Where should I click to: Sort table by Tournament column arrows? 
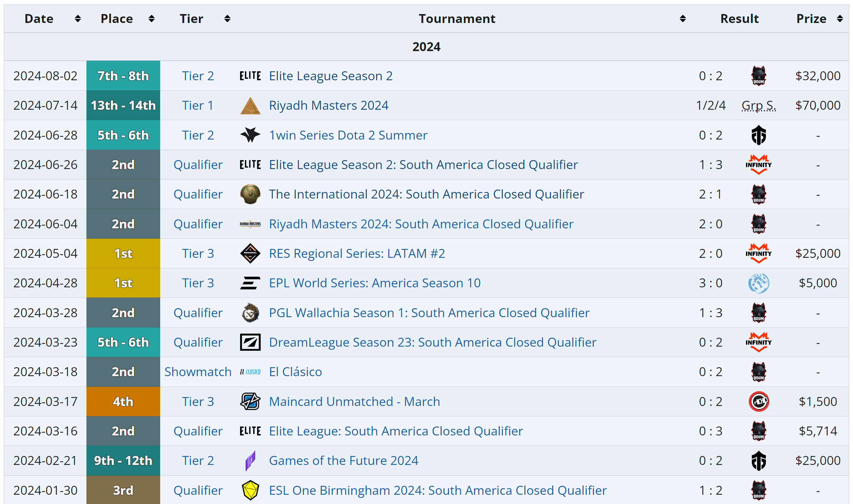683,19
